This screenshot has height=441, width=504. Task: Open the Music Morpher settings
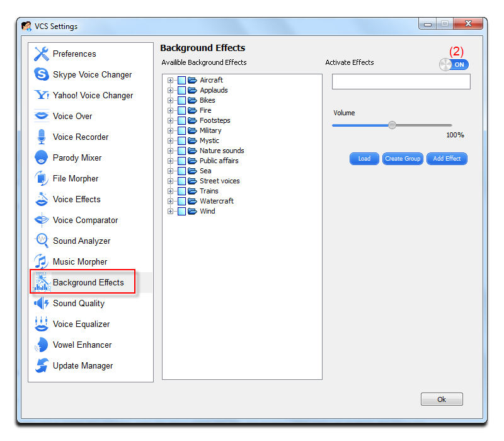click(74, 261)
